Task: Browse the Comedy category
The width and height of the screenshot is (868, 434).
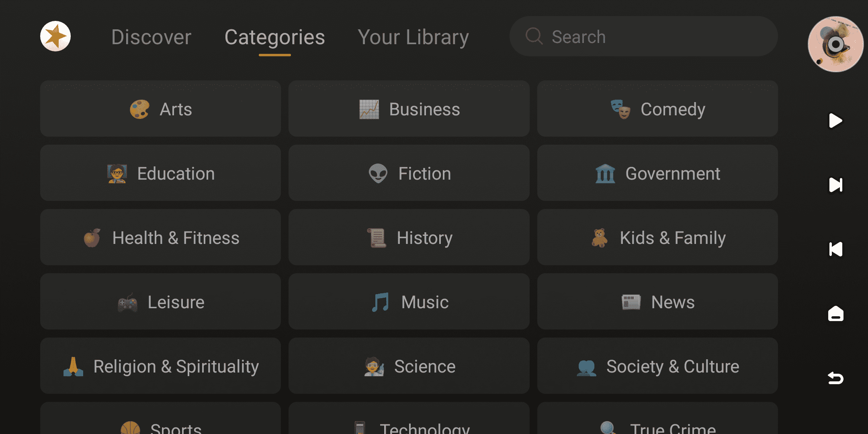Action: [657, 109]
